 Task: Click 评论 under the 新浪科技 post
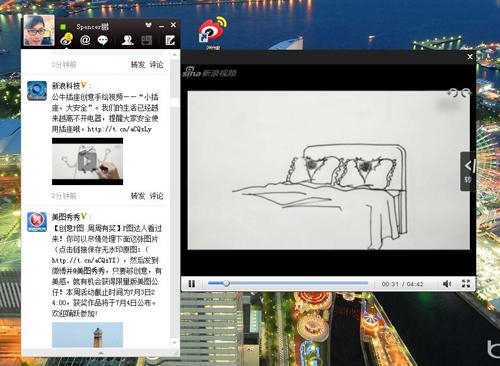point(156,196)
